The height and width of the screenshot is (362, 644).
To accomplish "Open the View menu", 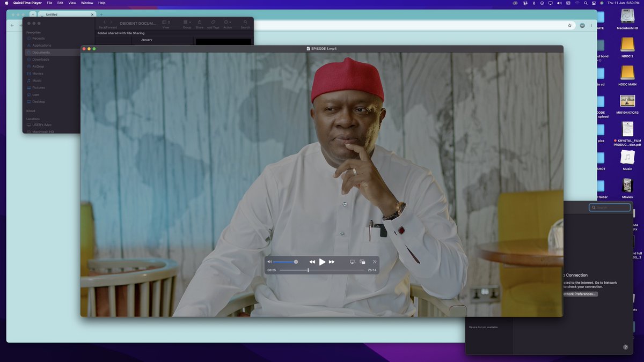I will point(72,3).
